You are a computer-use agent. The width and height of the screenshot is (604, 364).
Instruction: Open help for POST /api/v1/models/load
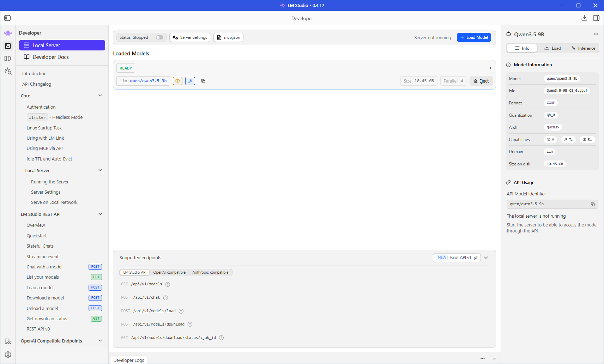click(181, 311)
